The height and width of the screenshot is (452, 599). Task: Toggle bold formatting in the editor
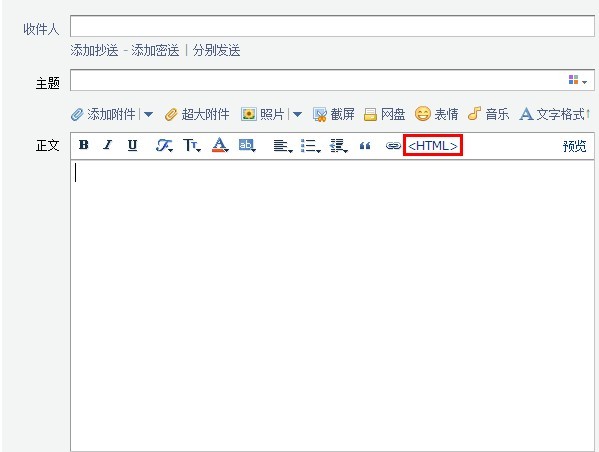tap(84, 145)
